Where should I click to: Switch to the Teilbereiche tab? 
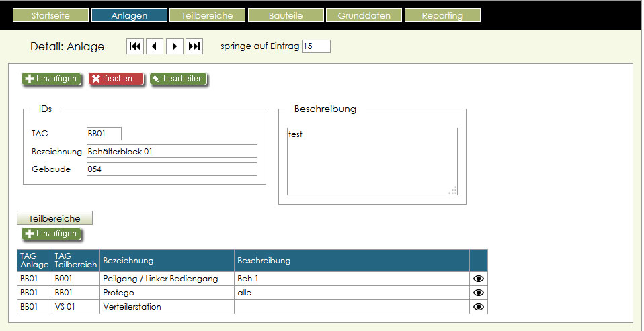pos(206,15)
